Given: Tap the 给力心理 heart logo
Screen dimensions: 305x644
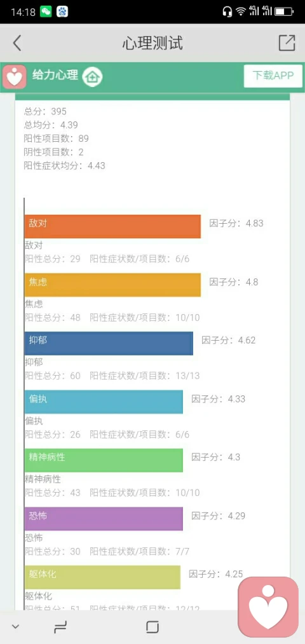Looking at the screenshot, I should [x=15, y=77].
